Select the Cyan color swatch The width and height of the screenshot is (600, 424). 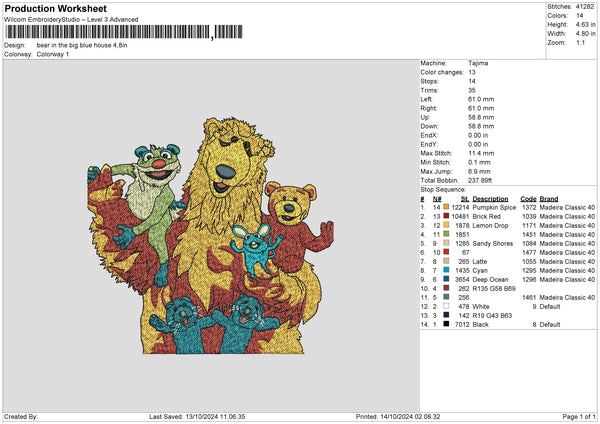(x=446, y=270)
